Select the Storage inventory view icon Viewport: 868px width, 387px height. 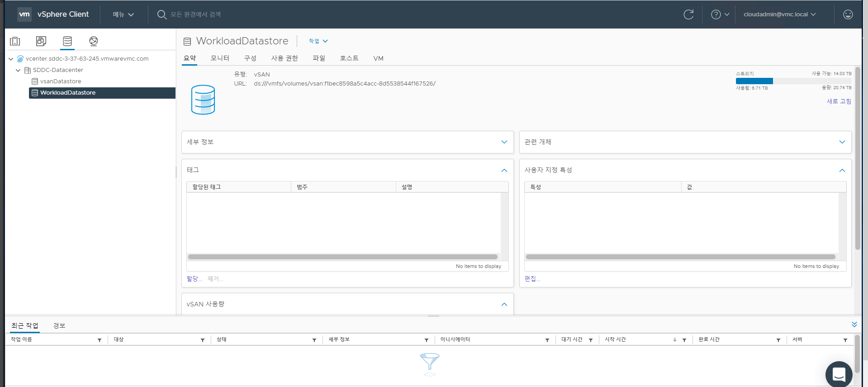tap(67, 41)
